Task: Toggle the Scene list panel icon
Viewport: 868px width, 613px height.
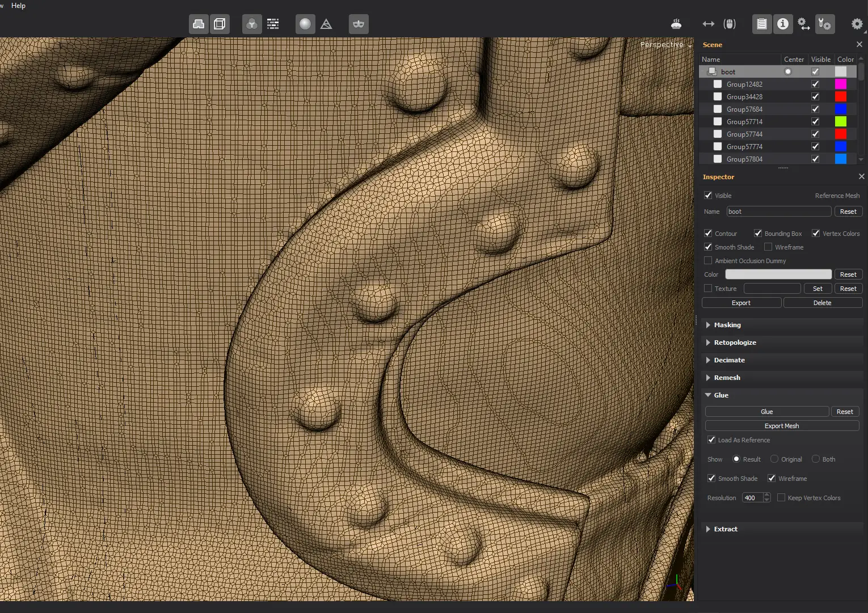Action: point(762,24)
